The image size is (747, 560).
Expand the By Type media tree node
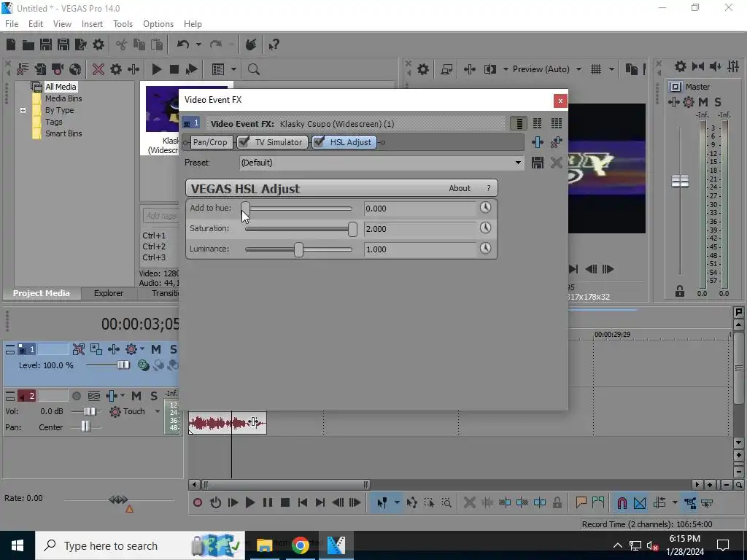(x=23, y=111)
